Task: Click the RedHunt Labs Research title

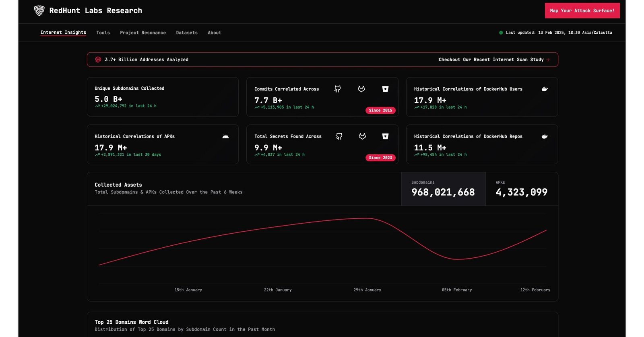Action: [x=96, y=10]
